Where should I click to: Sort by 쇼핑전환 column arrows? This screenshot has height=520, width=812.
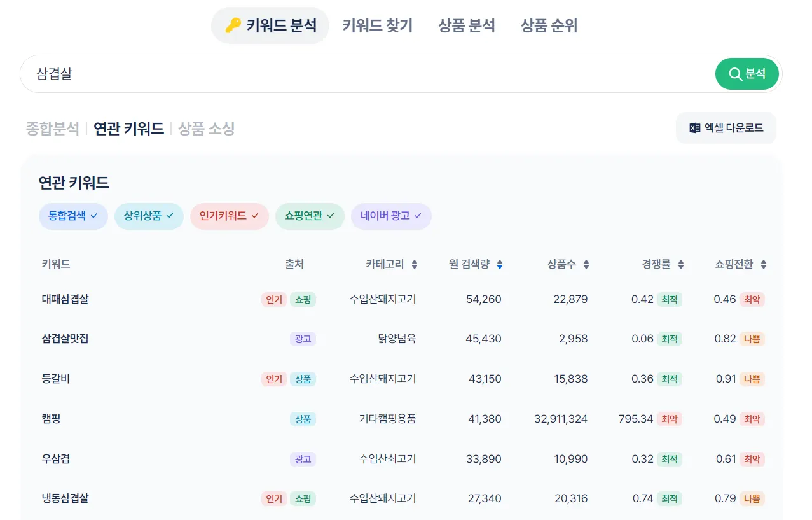point(764,265)
